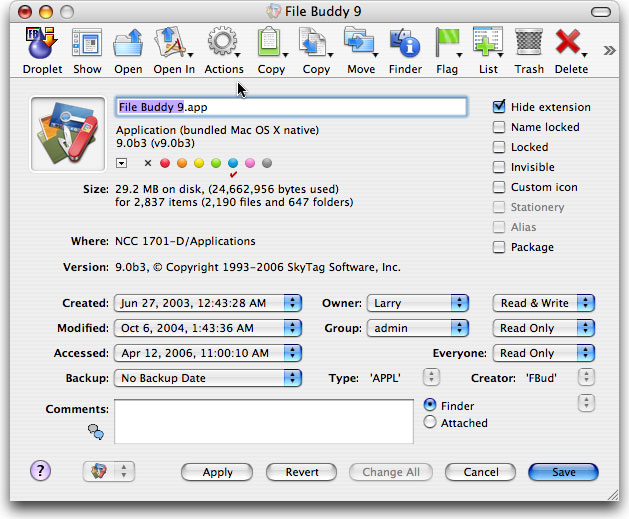Open the Actions gear toolbar icon

(x=223, y=42)
